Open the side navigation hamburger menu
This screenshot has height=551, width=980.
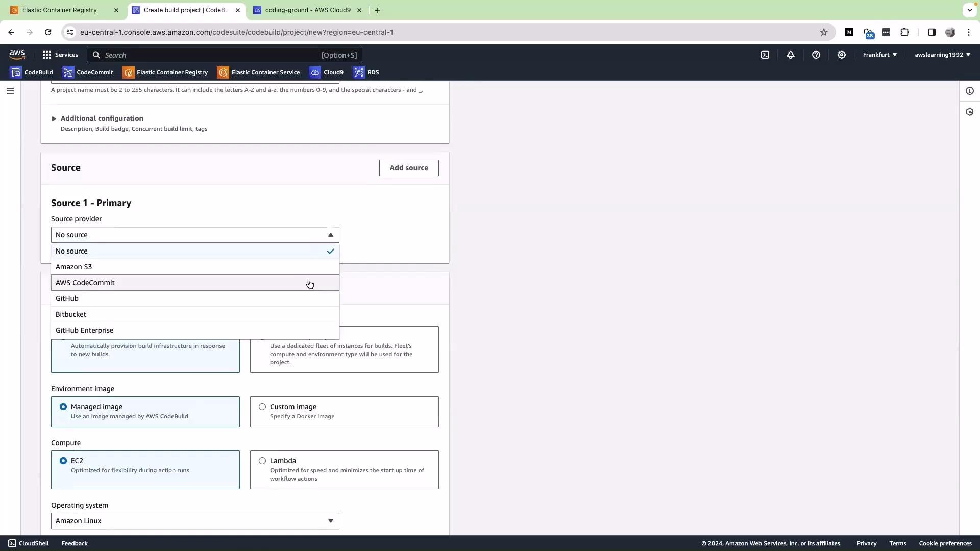pyautogui.click(x=10, y=91)
